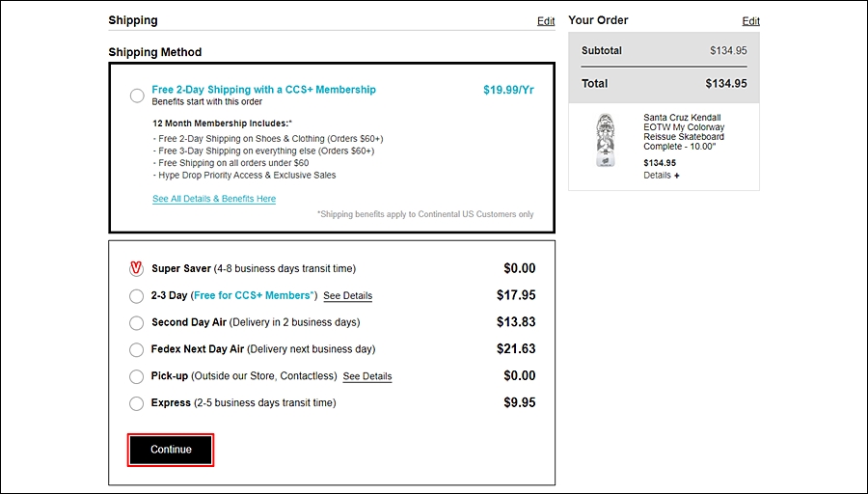Click the Hype Drop Priority Access line
868x494 pixels.
[x=244, y=175]
